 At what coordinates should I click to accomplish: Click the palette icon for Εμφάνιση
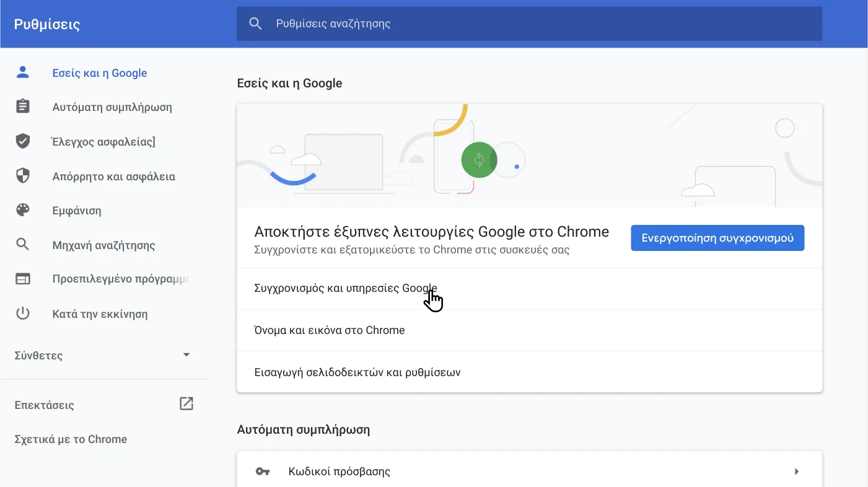[23, 211]
